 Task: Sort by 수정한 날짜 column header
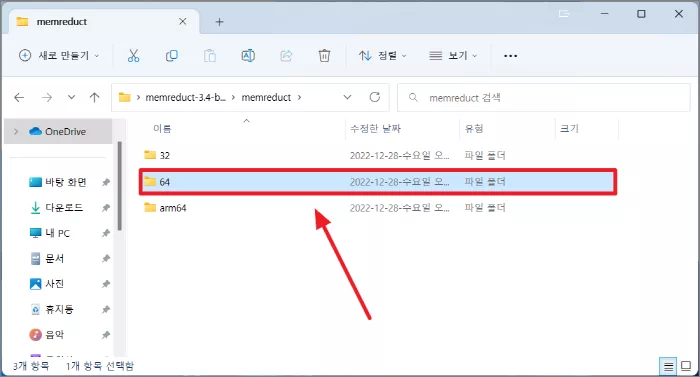(x=375, y=129)
